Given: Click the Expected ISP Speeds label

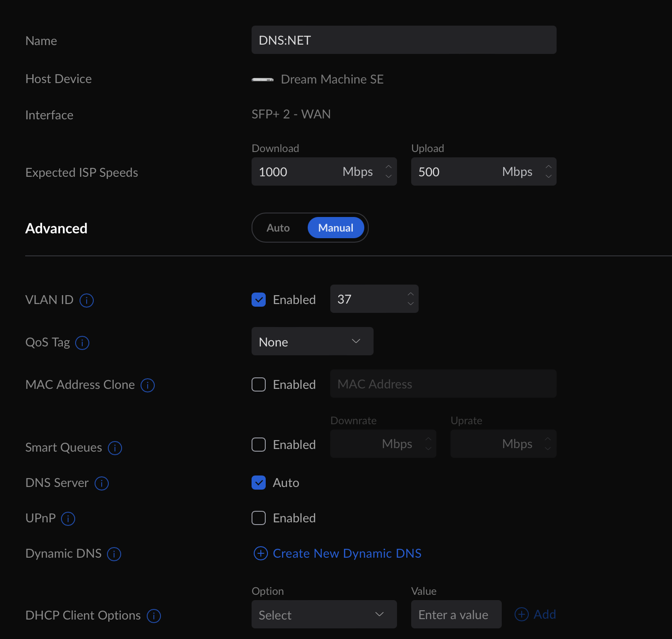Looking at the screenshot, I should (x=82, y=172).
